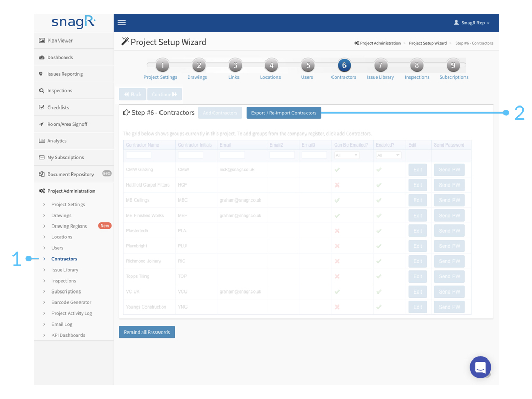Open My Subscriptions
Image resolution: width=532 pixels, height=399 pixels.
click(74, 157)
